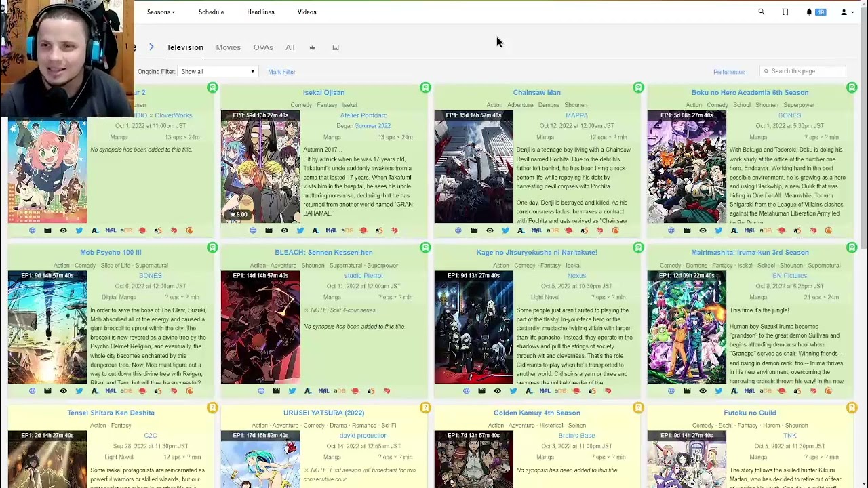Open Boku no Hero Academia Kitsu icon
The width and height of the screenshot is (868, 488).
813,230
